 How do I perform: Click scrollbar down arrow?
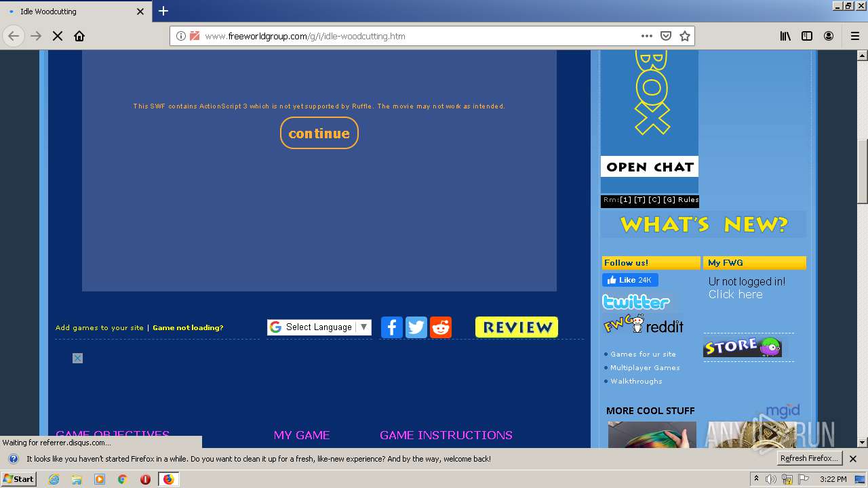tap(862, 442)
